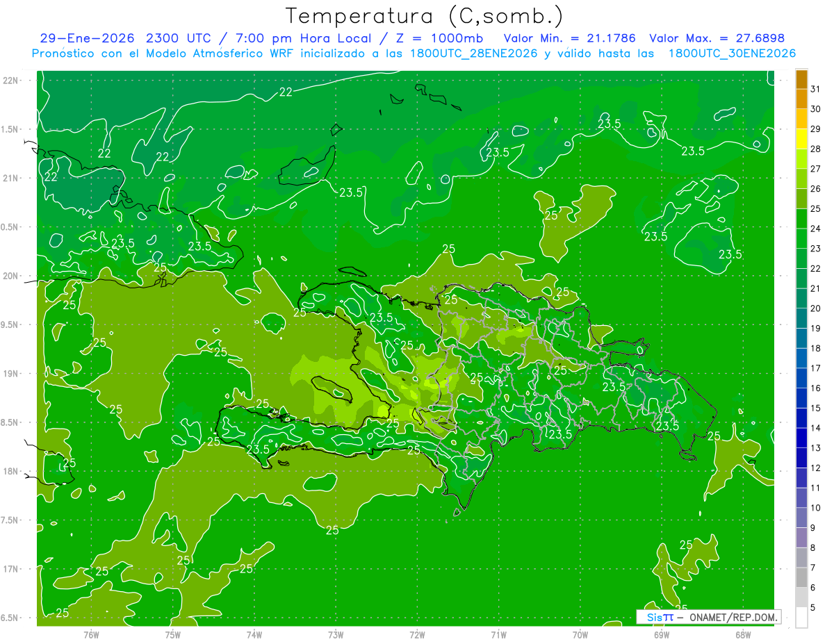Click the '68W' longitude axis label
Viewport: 834px width, 644px height.
click(x=743, y=634)
